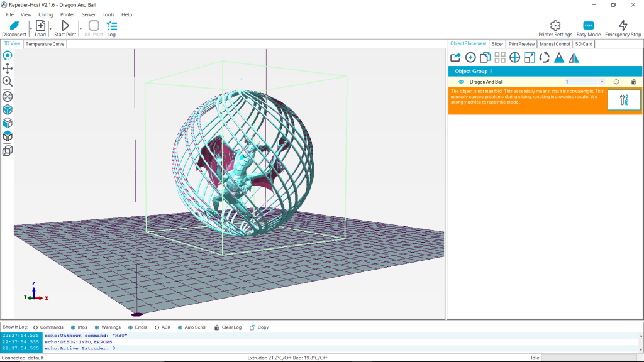
Task: Copy the Dragon And Ball object
Action: coord(485,57)
